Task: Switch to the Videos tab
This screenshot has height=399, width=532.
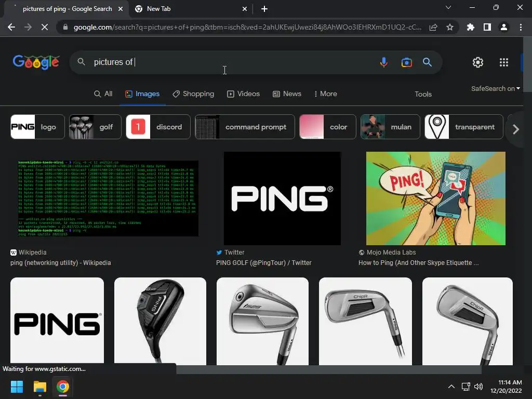Action: click(x=243, y=94)
